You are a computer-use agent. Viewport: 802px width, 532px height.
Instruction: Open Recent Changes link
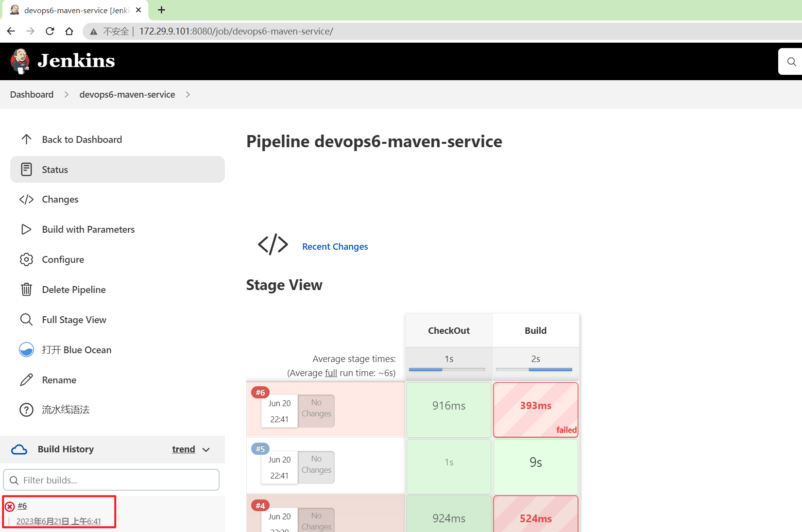click(x=335, y=247)
